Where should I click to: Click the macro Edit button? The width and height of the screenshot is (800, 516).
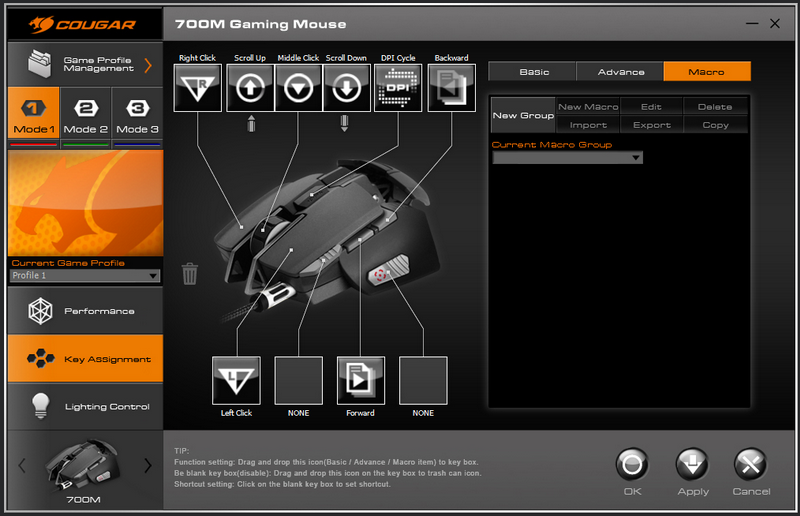tap(652, 107)
